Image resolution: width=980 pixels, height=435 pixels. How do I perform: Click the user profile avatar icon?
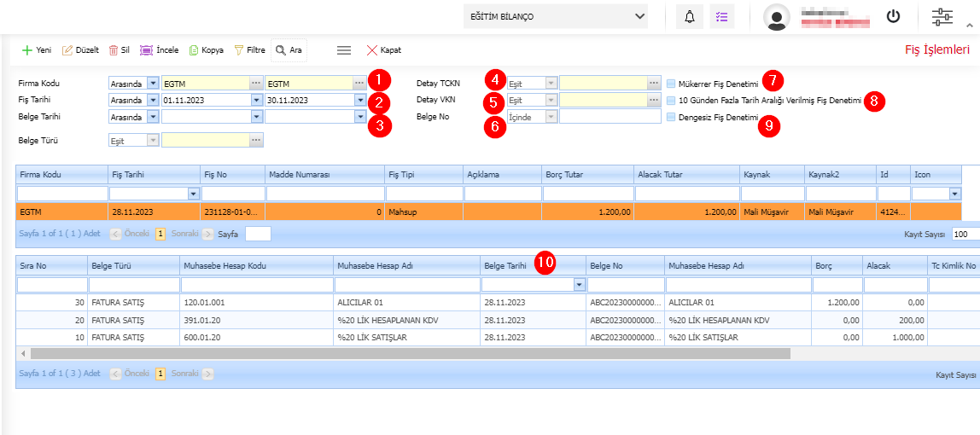pyautogui.click(x=776, y=17)
